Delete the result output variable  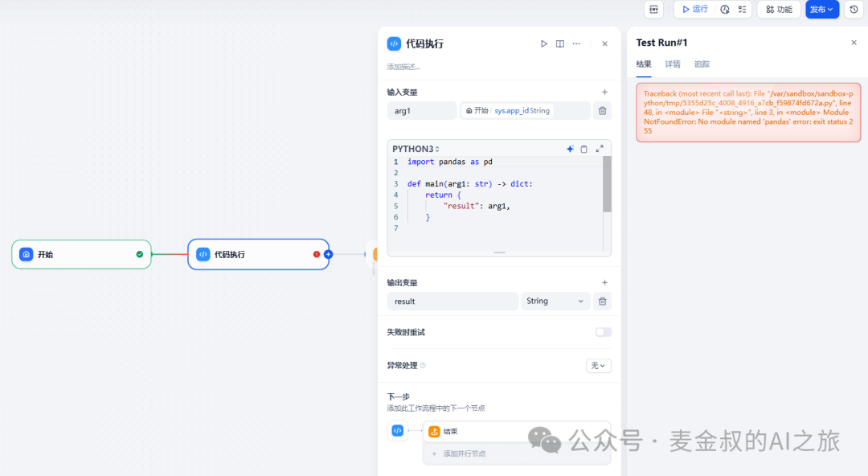pyautogui.click(x=602, y=302)
